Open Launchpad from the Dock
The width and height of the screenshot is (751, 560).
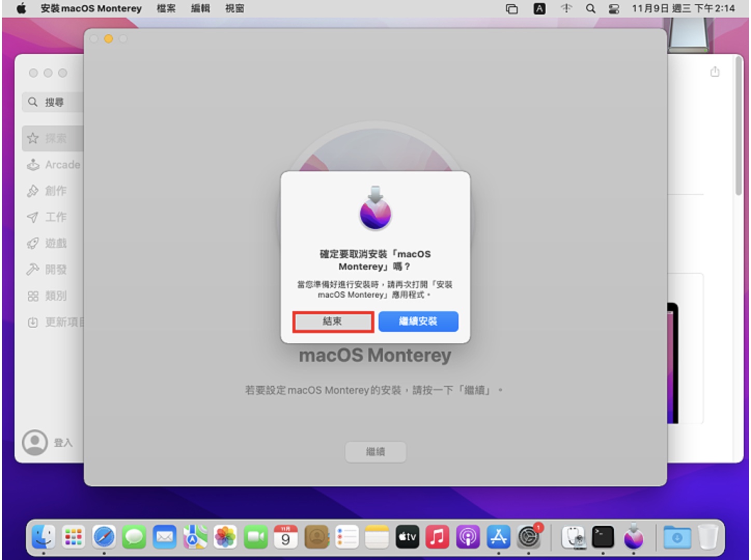[74, 537]
